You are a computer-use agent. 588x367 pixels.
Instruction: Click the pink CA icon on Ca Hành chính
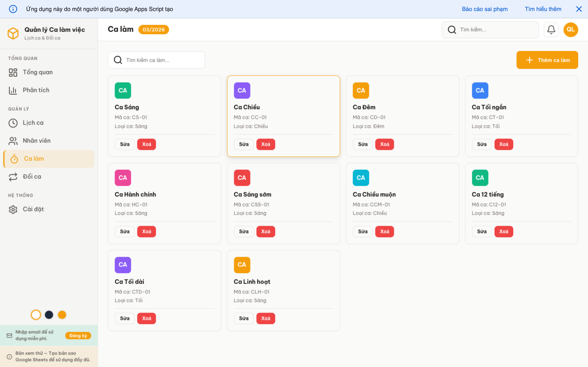tap(123, 178)
